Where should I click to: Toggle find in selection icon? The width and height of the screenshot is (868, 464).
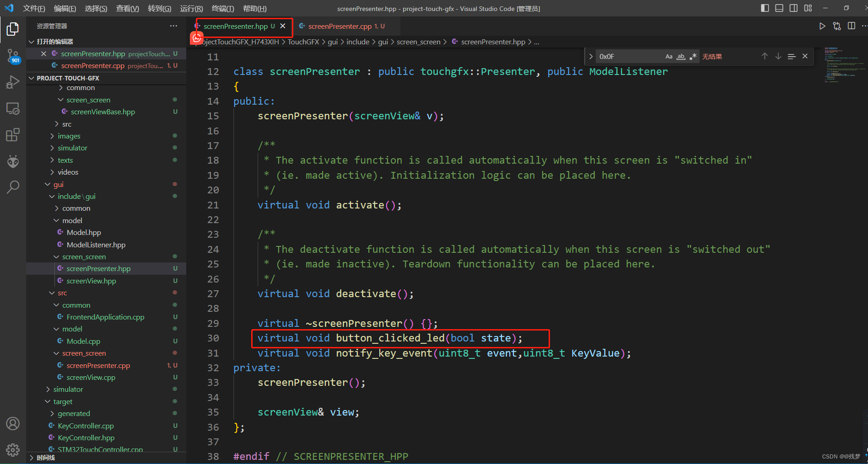pos(792,56)
